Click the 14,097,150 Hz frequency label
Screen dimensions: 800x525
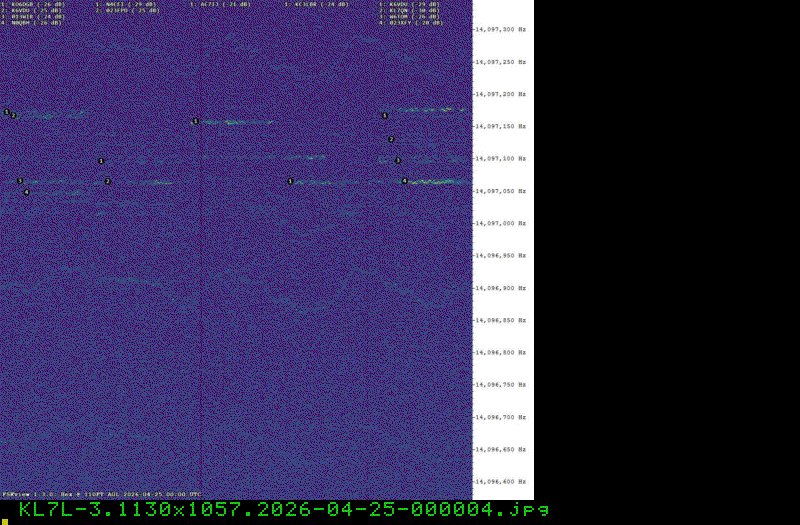pos(500,127)
